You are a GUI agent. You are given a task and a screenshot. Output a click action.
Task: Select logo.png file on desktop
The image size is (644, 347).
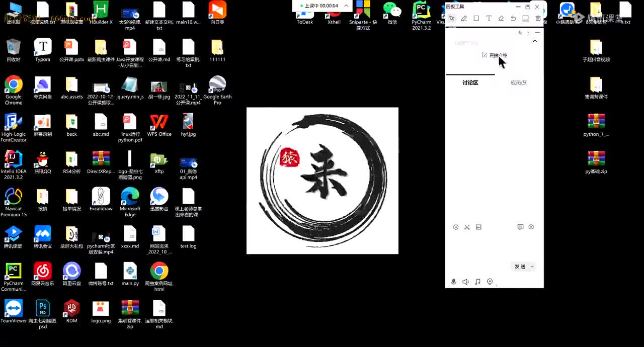pos(101,311)
